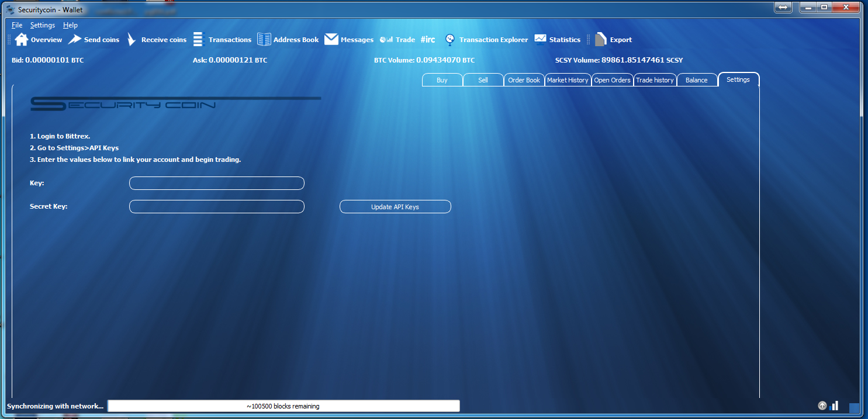Open the Order Book tab

point(524,80)
